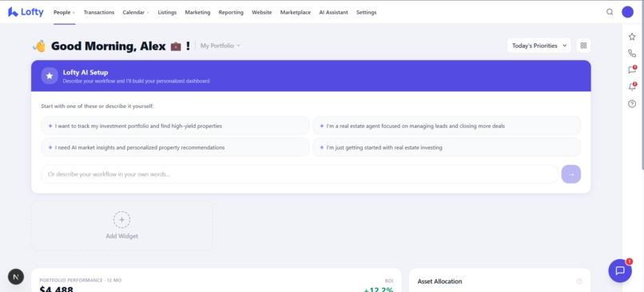
Task: Expand the People menu
Action: [x=64, y=12]
